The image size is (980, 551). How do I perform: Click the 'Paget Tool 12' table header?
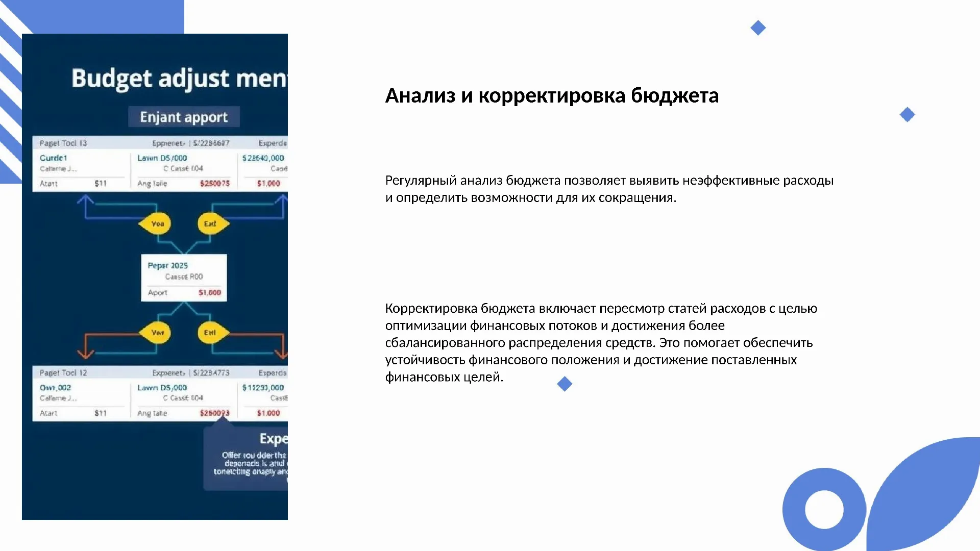click(x=63, y=373)
